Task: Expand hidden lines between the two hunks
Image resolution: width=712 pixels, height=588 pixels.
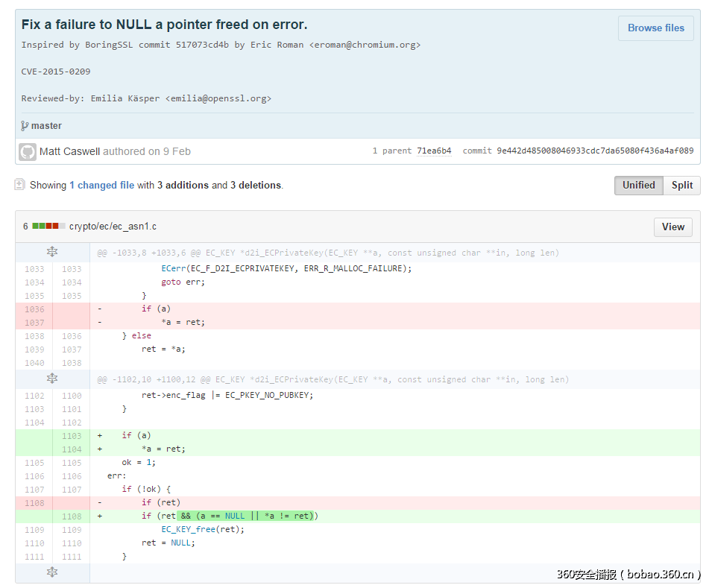Action: click(52, 379)
